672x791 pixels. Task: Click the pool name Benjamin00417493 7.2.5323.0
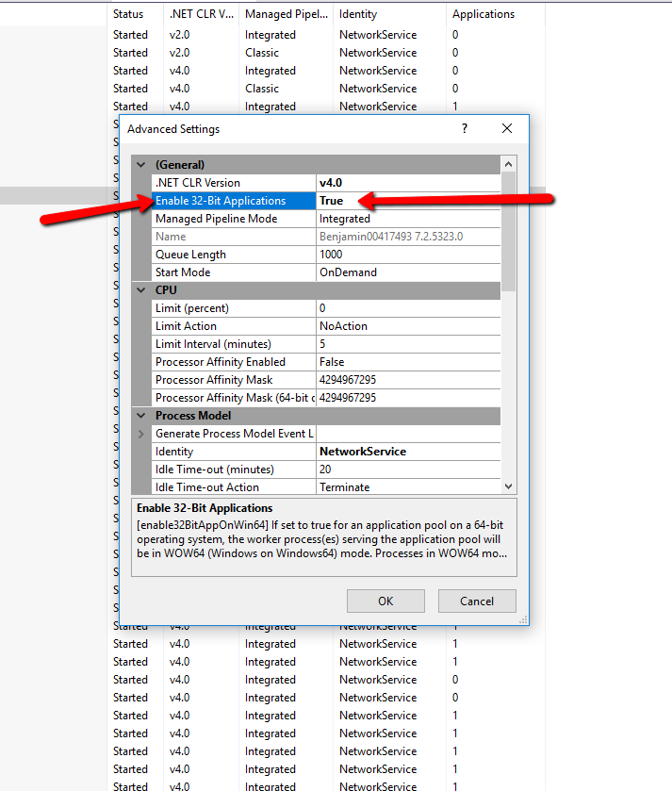point(408,237)
